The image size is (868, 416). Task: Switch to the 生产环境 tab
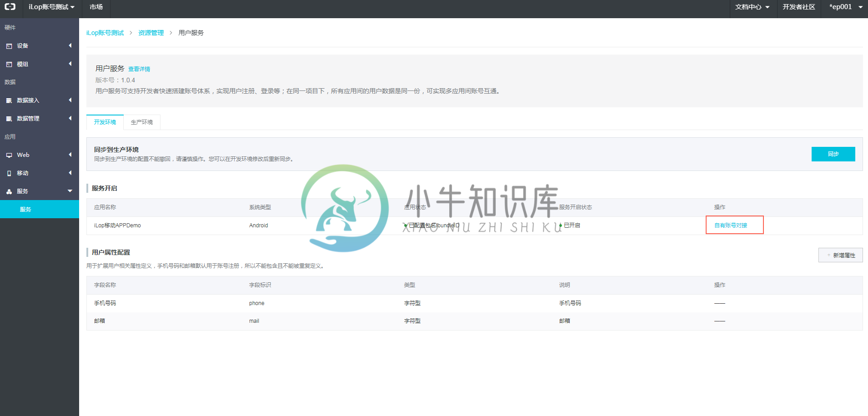click(x=142, y=122)
